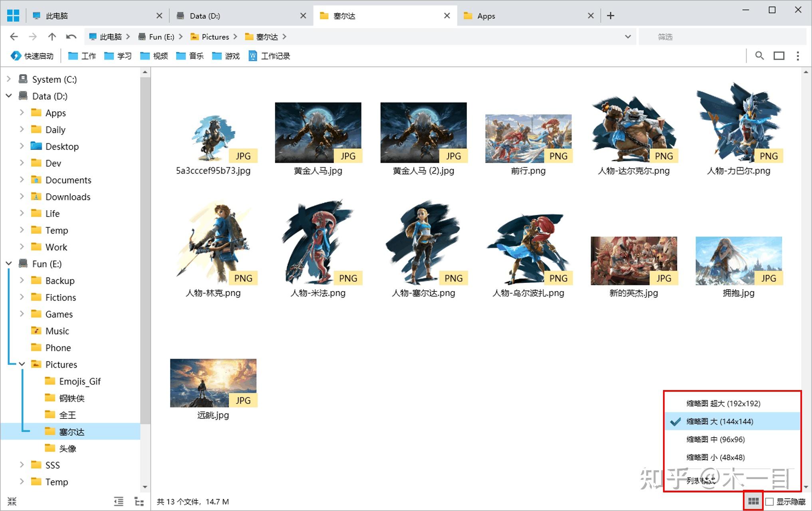Viewport: 812px width, 511px height.
Task: Close the Data (D:) tab
Action: [x=303, y=16]
